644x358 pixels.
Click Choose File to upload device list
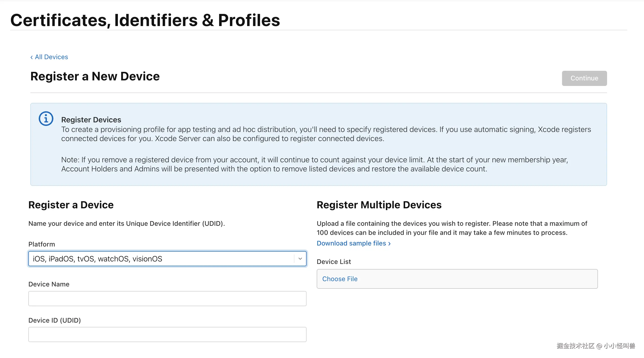340,279
